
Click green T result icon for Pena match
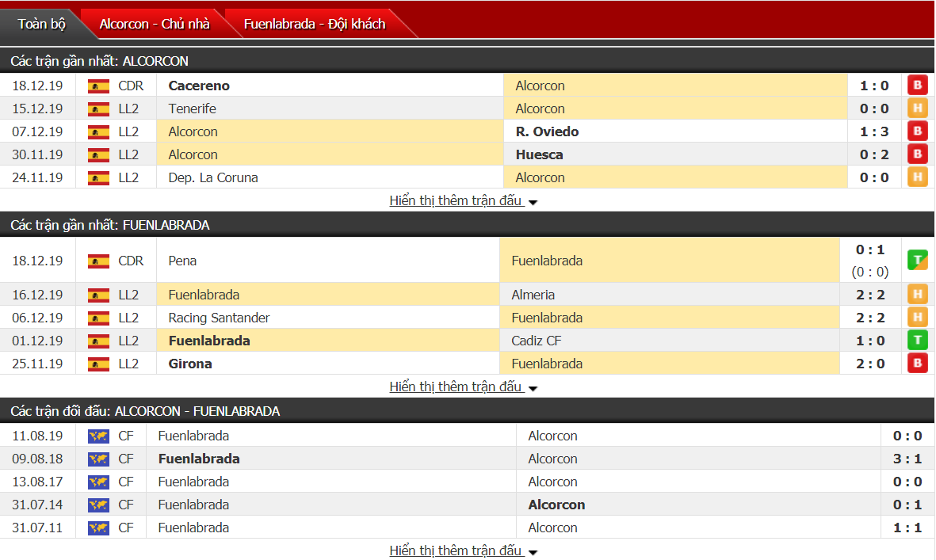(918, 260)
